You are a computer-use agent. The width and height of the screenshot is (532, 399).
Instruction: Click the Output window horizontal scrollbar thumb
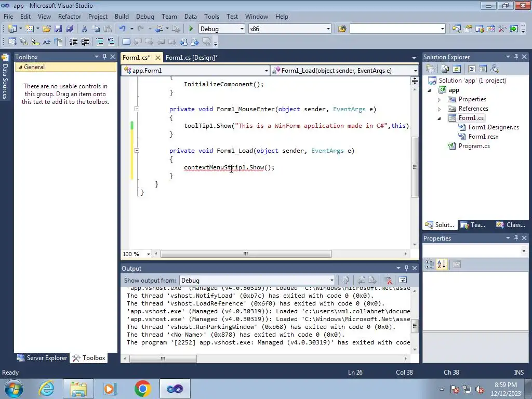tap(163, 358)
